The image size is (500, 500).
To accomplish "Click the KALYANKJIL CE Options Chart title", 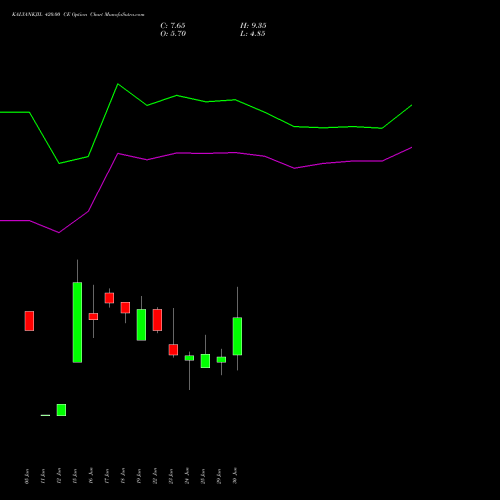I will [78, 15].
